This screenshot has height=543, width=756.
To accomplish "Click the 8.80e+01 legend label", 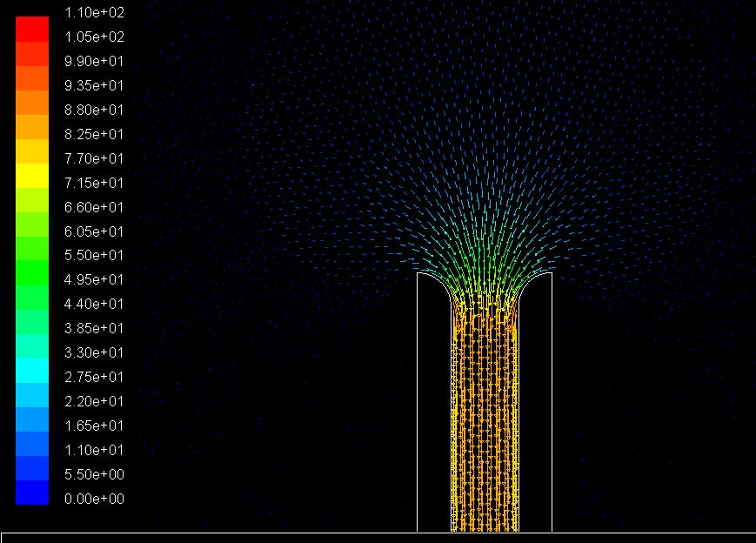I will coord(95,110).
